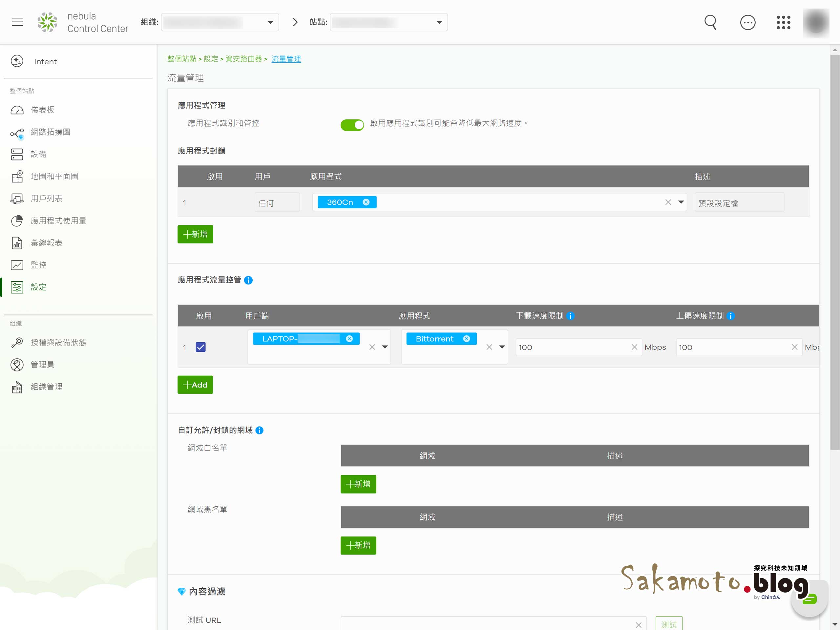This screenshot has height=630, width=840.
Task: Go to 應用程式使用量 sidebar item
Action: (x=58, y=220)
